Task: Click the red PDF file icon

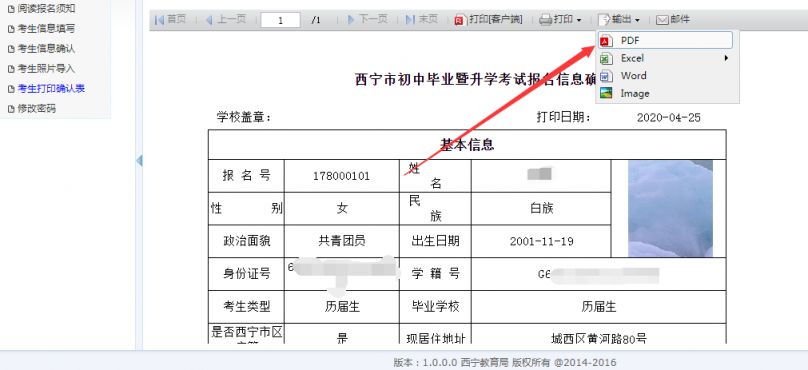Action: (x=607, y=41)
